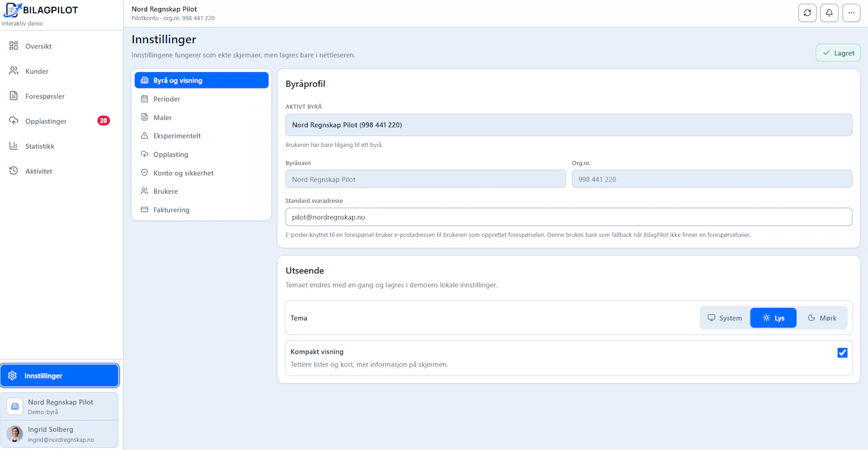Open the Ingrid Solberg user profile
This screenshot has width=868, height=450.
click(x=60, y=434)
